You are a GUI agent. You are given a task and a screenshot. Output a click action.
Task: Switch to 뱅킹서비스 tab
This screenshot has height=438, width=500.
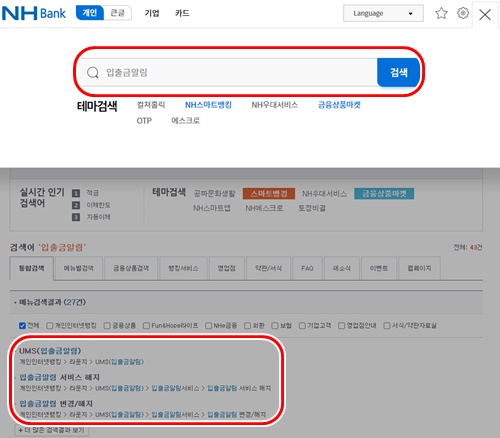[x=184, y=268]
